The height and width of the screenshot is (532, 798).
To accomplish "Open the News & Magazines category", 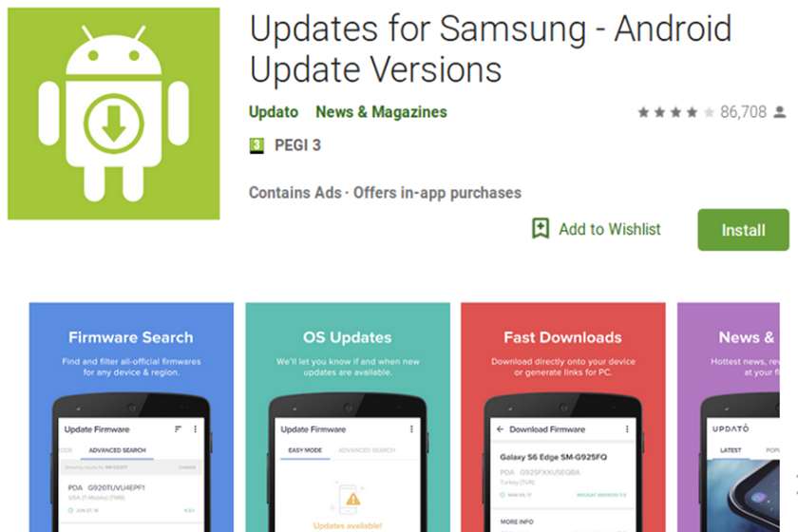I will coord(381,112).
